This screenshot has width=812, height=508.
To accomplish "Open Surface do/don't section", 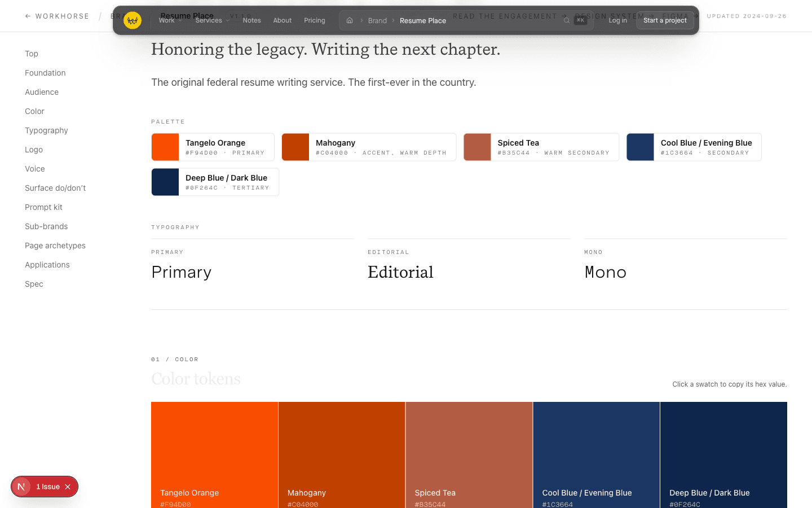I will (55, 188).
